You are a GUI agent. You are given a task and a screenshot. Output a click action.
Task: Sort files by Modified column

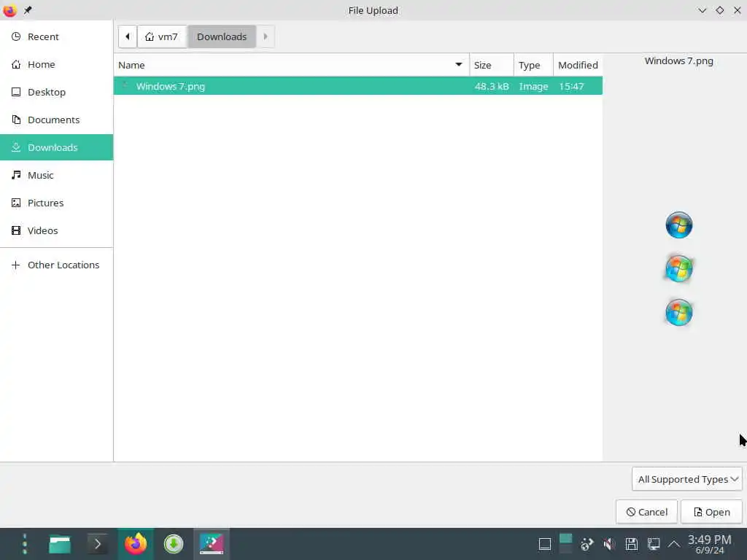click(578, 65)
